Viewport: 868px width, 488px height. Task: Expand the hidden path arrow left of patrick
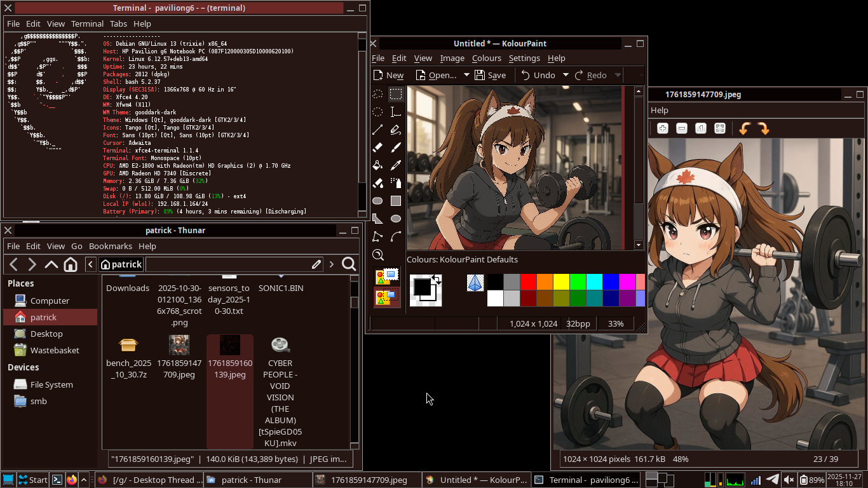pyautogui.click(x=91, y=264)
